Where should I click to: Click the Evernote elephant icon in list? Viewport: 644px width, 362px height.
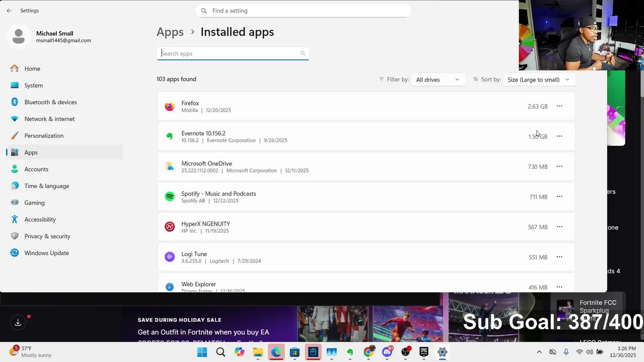click(x=170, y=136)
